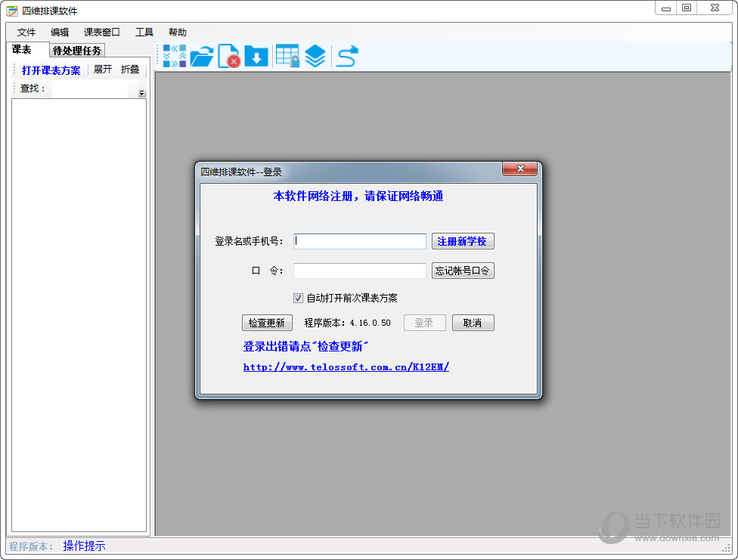Screen dimensions: 738x560
Task: Click 打开课表方案 button
Action: (51, 70)
